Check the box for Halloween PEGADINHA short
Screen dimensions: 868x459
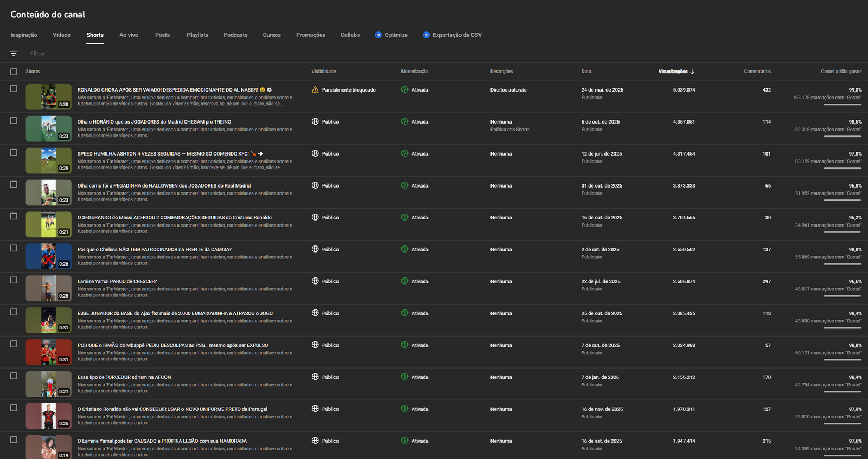(x=14, y=184)
